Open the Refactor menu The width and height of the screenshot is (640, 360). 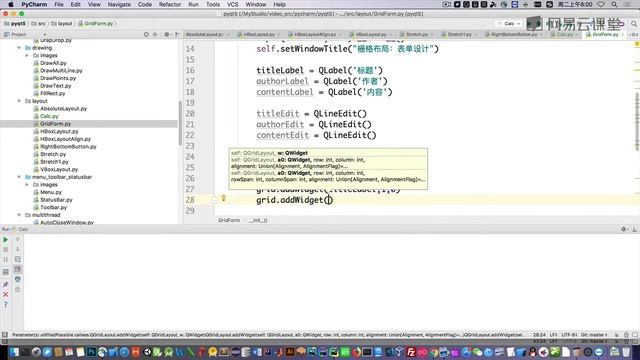click(170, 4)
